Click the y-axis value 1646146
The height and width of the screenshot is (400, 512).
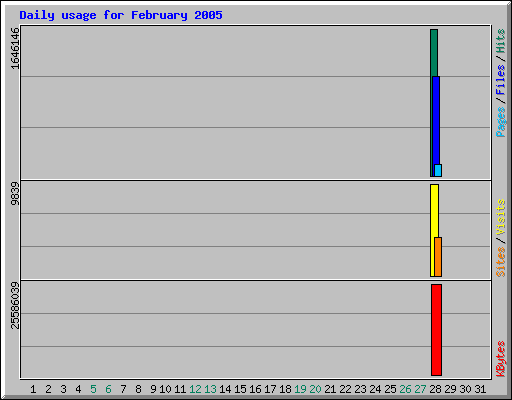click(15, 49)
